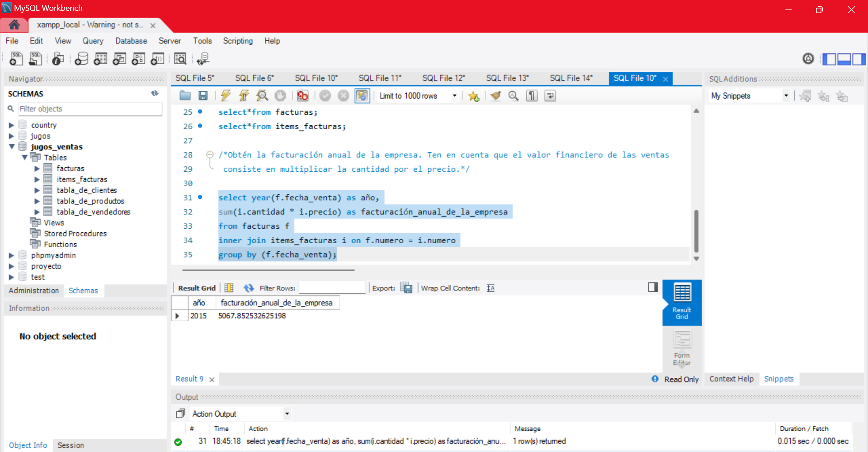Expand the facturas table
868x452 pixels.
tap(37, 169)
